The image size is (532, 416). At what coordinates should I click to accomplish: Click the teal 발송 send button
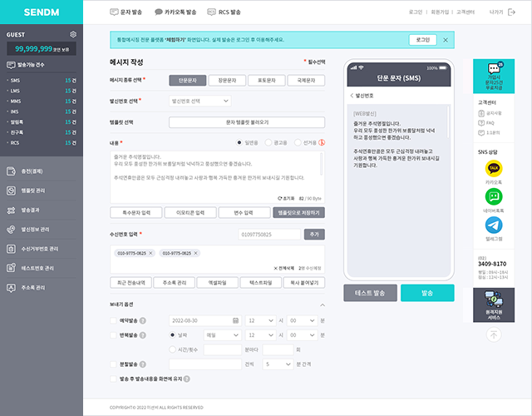tap(427, 293)
